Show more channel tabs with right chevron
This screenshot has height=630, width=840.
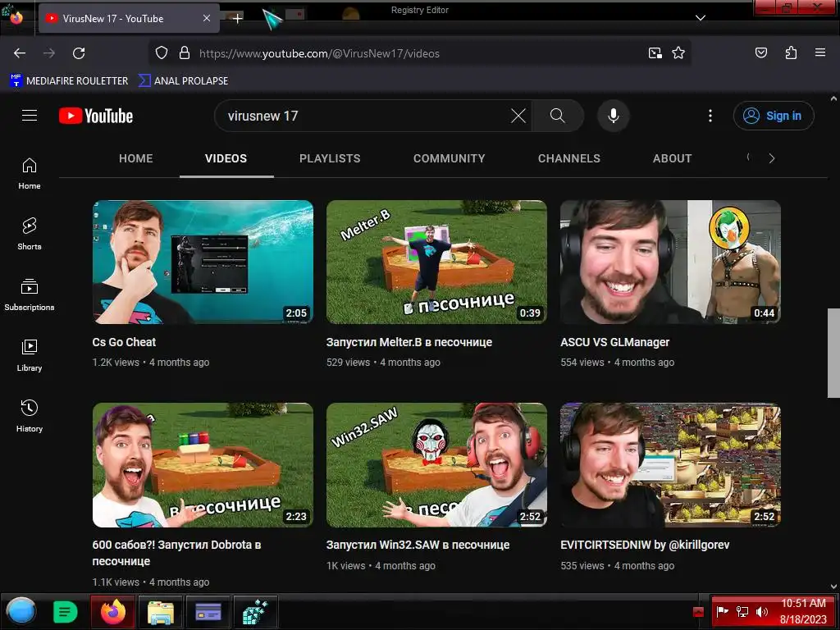point(771,158)
